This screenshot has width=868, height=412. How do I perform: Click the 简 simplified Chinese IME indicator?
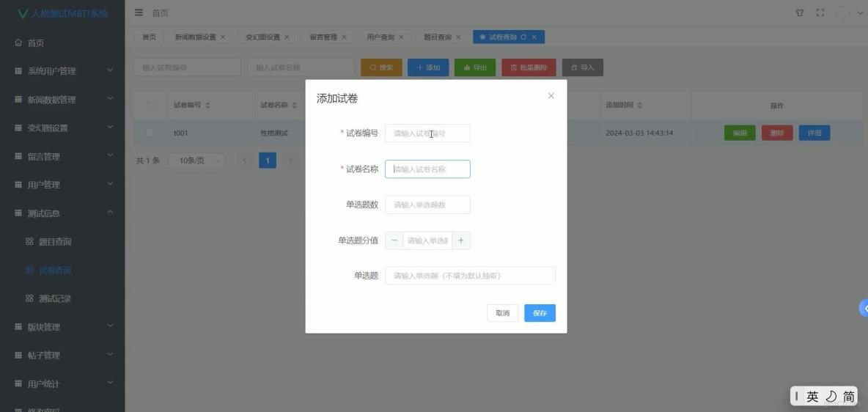click(x=849, y=397)
